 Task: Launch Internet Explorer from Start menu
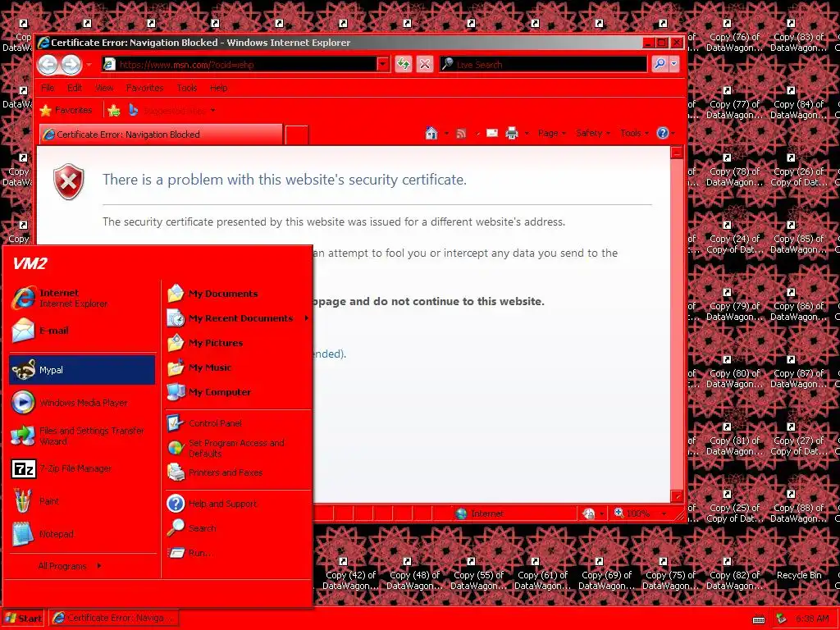click(x=82, y=299)
